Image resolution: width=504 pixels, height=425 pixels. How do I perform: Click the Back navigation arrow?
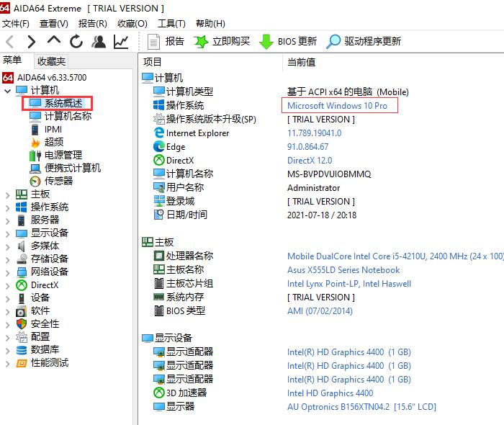[x=10, y=42]
